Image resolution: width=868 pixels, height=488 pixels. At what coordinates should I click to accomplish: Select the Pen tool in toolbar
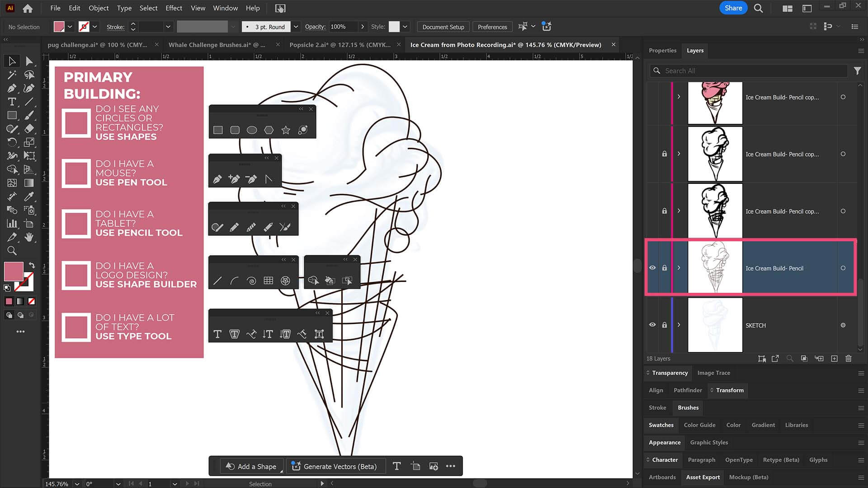(x=12, y=88)
